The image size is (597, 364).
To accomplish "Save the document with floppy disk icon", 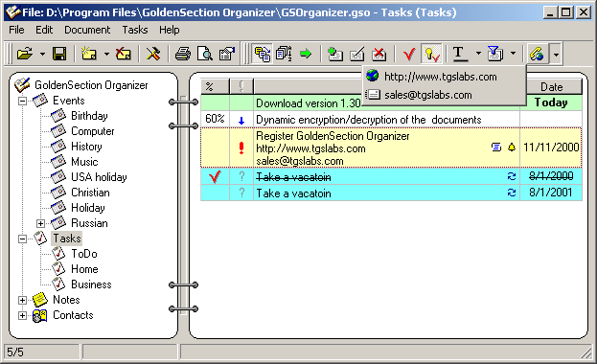I will (x=59, y=54).
